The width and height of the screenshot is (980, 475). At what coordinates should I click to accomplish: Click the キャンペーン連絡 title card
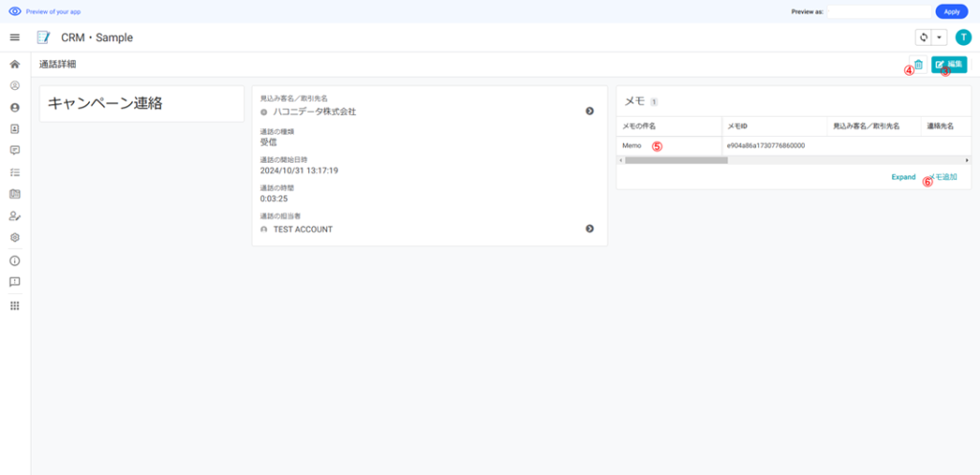tap(142, 103)
